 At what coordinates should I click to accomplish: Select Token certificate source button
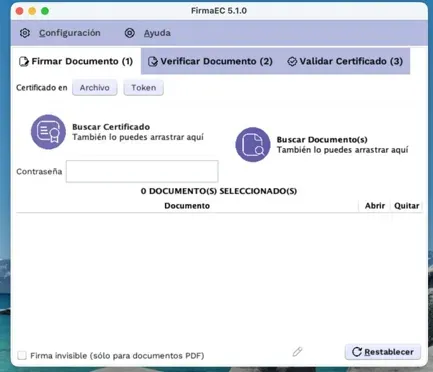144,88
